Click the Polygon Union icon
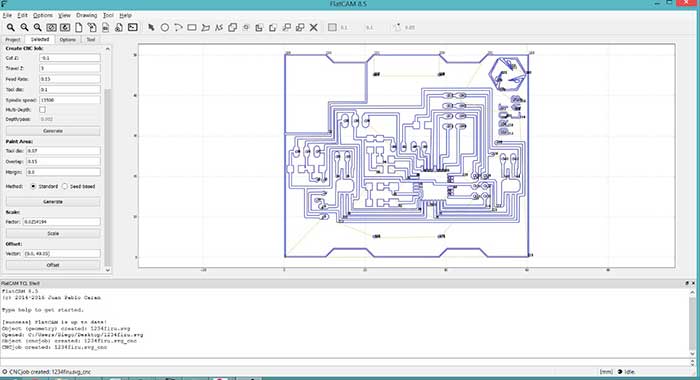The width and height of the screenshot is (700, 380). pos(232,27)
